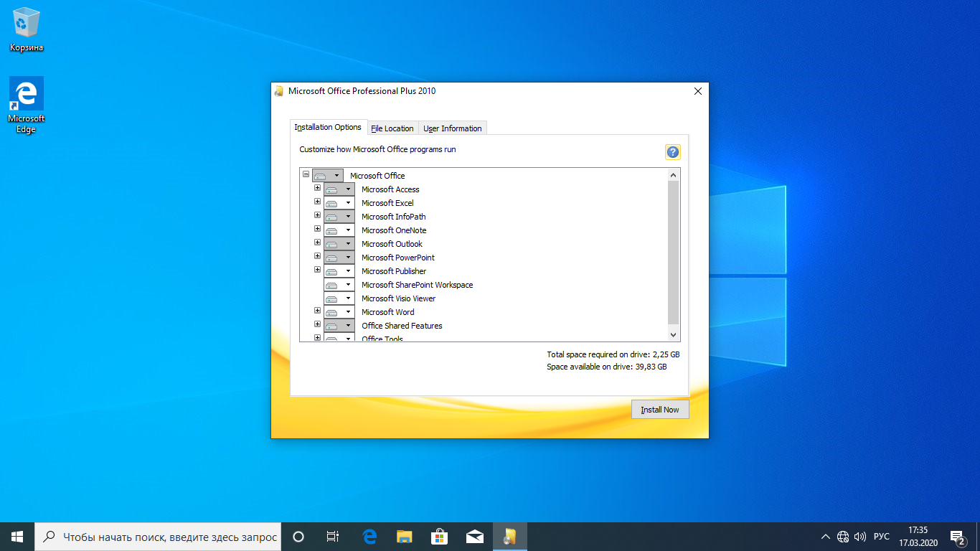980x551 pixels.
Task: Expand the Office Shared Features node
Action: coord(318,324)
